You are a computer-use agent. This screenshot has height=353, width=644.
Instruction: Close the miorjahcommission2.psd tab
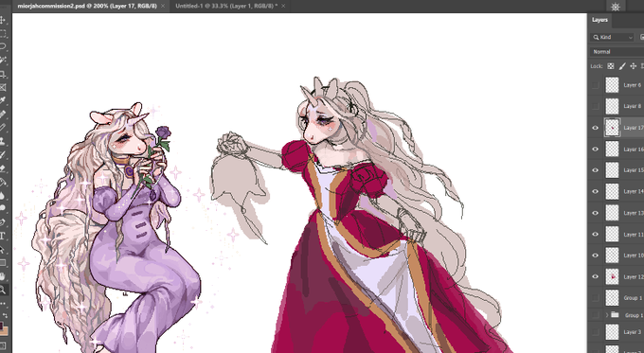pos(163,7)
